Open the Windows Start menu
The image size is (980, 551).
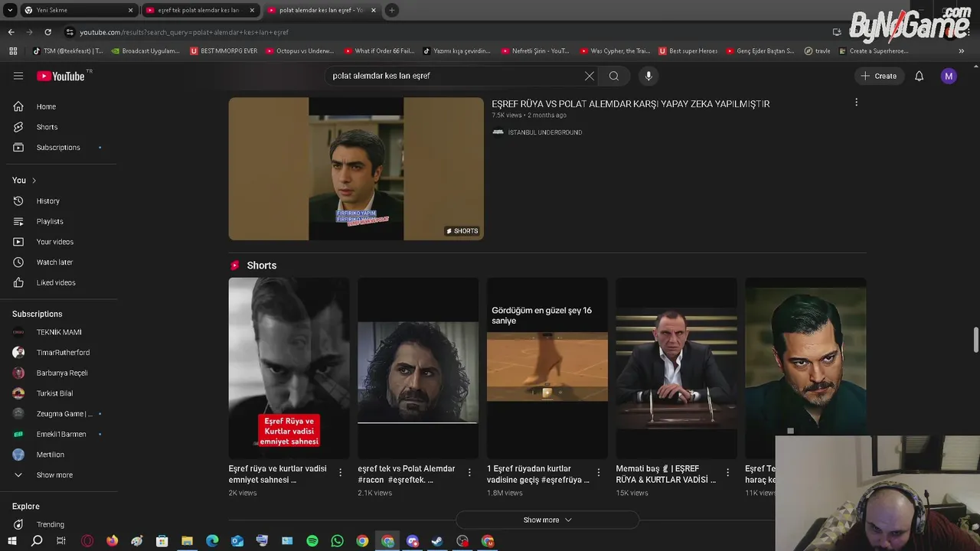pos(12,541)
